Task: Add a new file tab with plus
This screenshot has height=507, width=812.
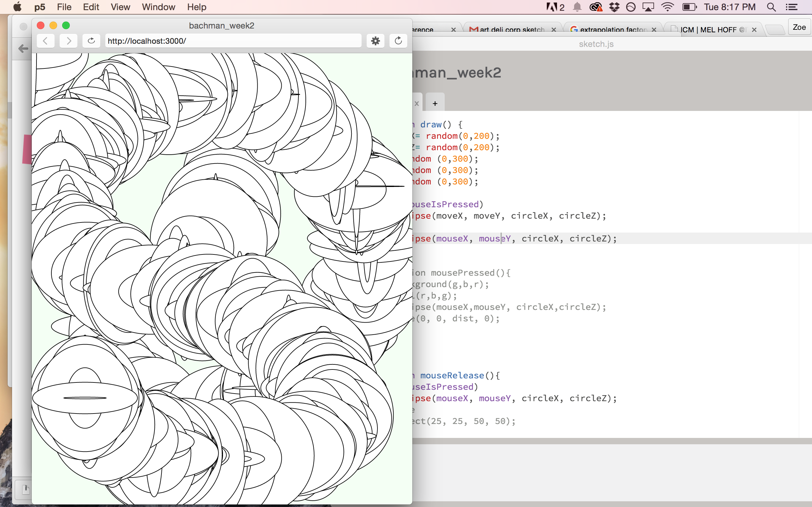Action: point(435,103)
